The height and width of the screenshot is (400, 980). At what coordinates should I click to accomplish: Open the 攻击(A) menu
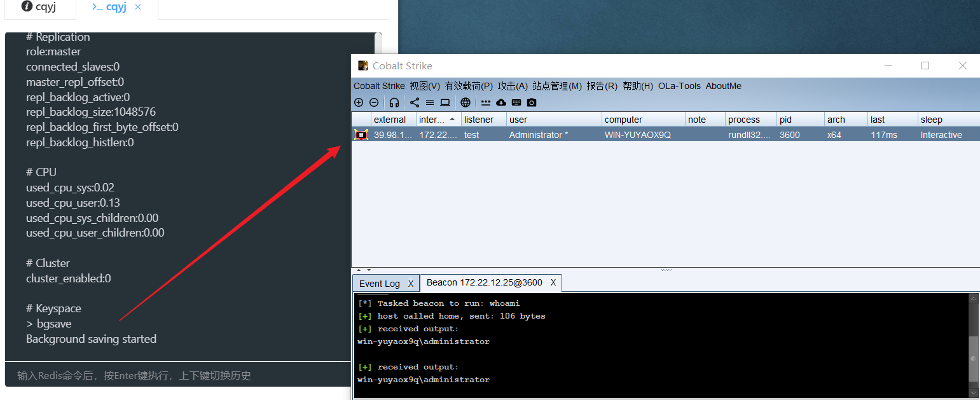(x=513, y=86)
